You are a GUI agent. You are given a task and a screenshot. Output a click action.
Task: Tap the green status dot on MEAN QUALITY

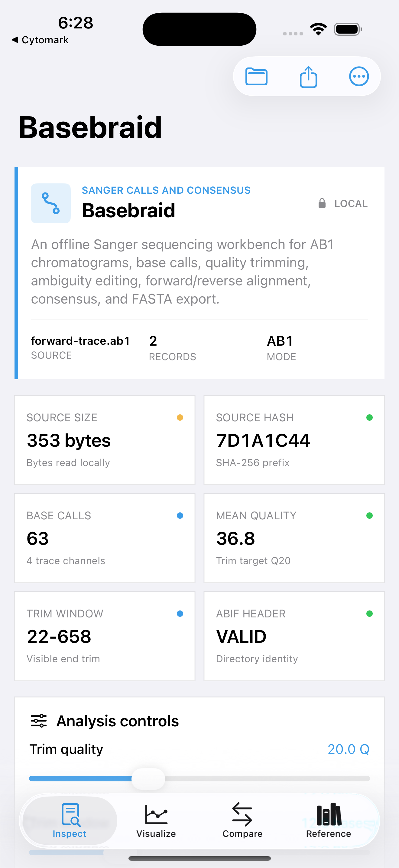click(369, 515)
